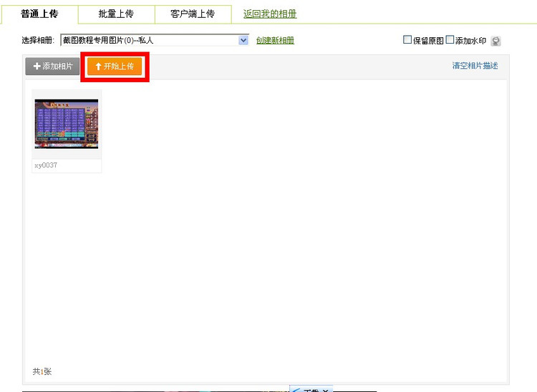Tick the 添加水印 checkbox
The height and width of the screenshot is (392, 537).
(450, 39)
